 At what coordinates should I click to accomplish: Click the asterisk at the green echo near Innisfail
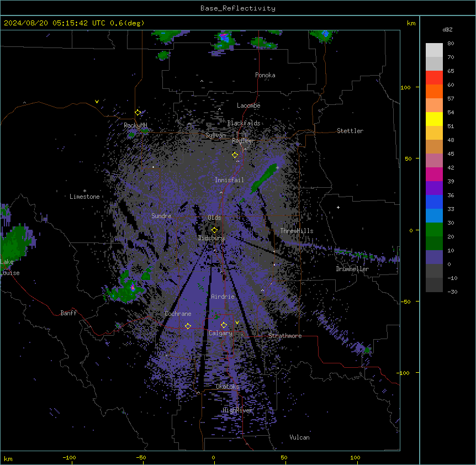(277, 167)
